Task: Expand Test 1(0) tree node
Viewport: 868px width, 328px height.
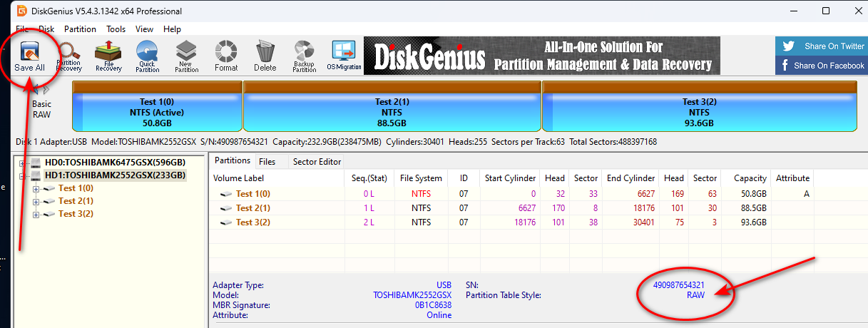Action: click(x=36, y=188)
